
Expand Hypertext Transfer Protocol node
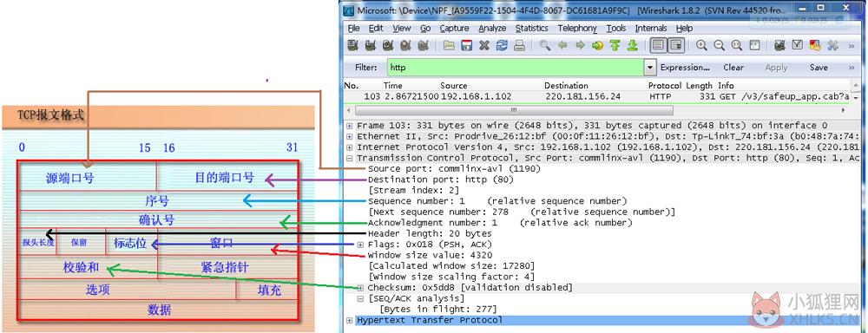click(x=349, y=320)
